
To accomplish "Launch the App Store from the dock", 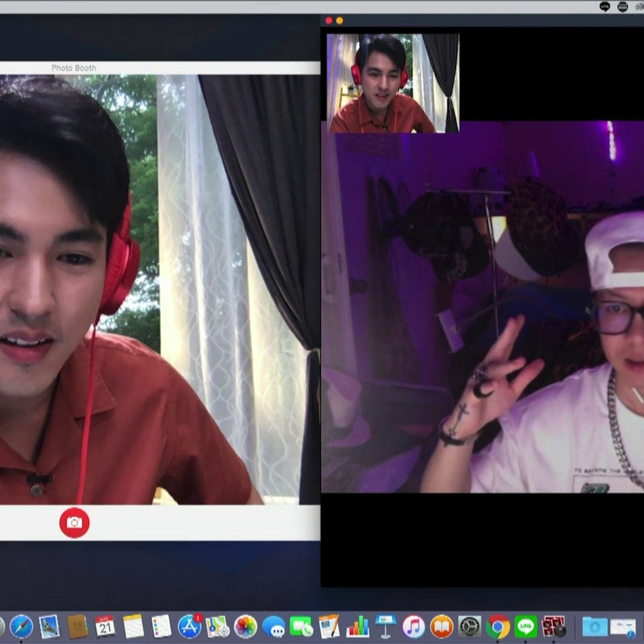I will click(190, 627).
